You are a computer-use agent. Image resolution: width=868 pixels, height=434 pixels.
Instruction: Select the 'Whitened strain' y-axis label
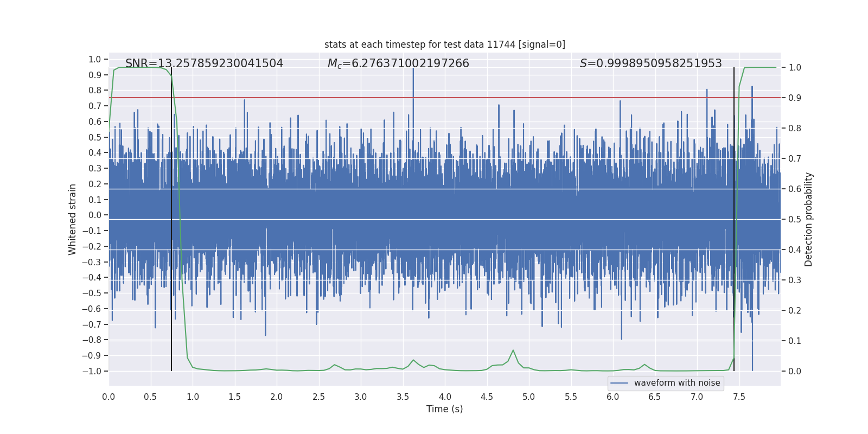pos(73,219)
